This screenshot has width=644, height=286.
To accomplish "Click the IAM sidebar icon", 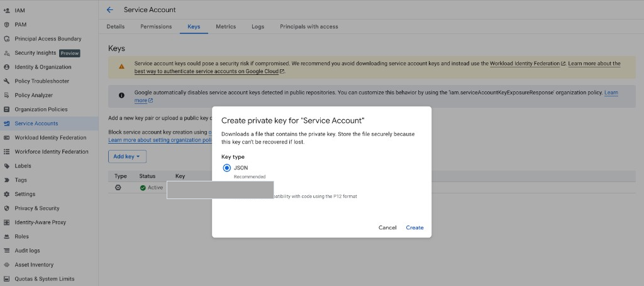I will click(x=6, y=10).
